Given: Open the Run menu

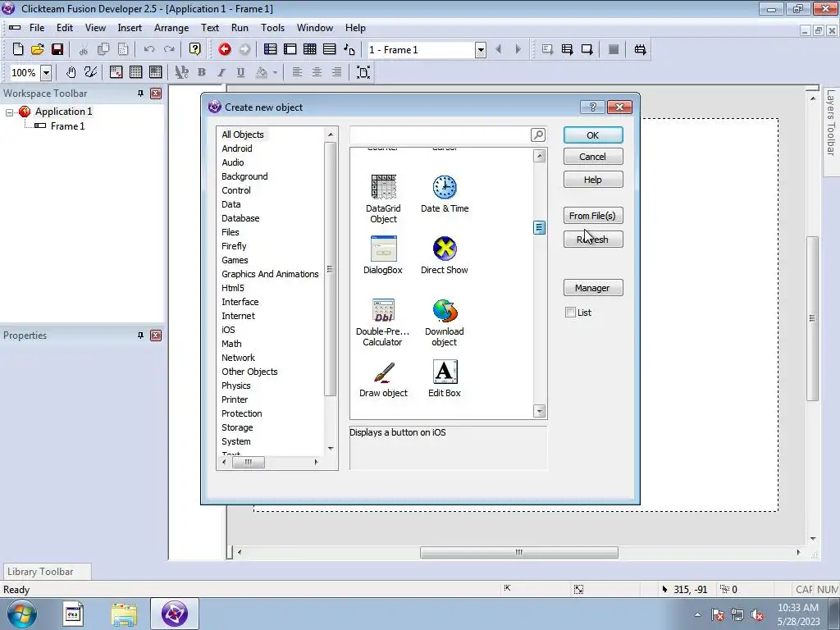Looking at the screenshot, I should [x=240, y=28].
